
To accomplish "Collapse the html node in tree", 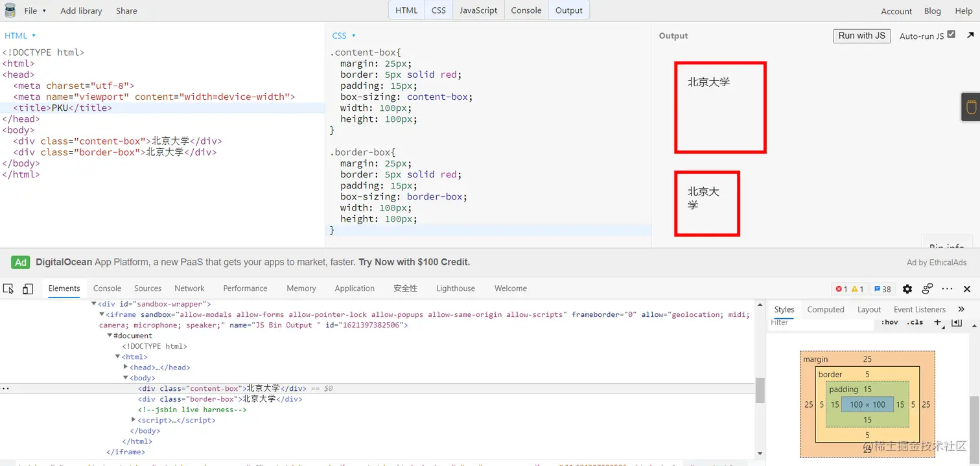I will 117,356.
